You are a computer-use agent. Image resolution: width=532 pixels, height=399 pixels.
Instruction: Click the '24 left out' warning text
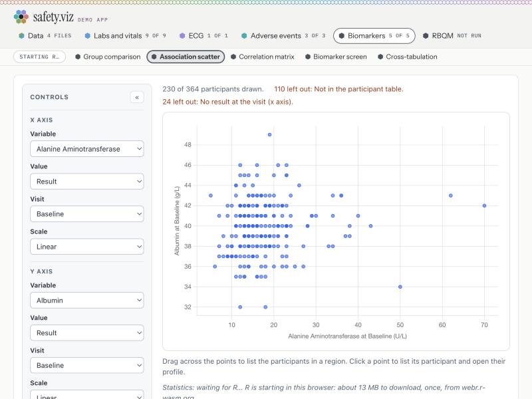[x=227, y=102]
